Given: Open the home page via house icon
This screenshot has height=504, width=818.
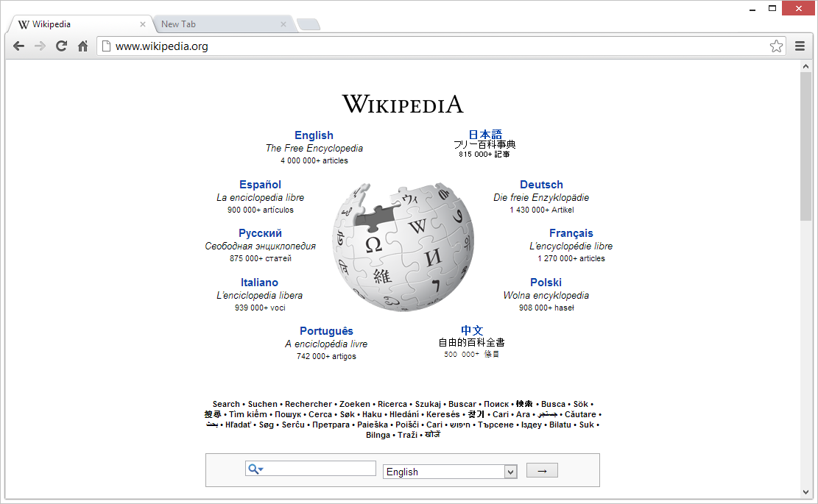Looking at the screenshot, I should pos(82,46).
